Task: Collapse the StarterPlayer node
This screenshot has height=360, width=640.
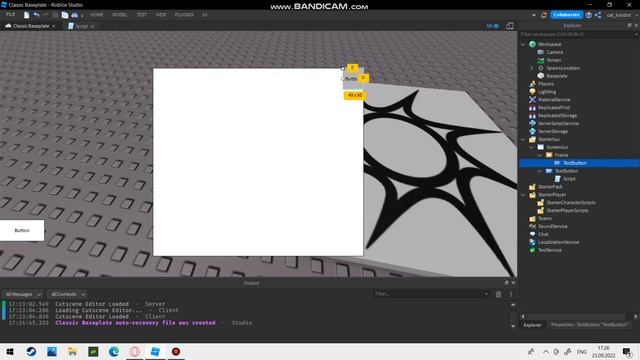Action: click(x=523, y=195)
